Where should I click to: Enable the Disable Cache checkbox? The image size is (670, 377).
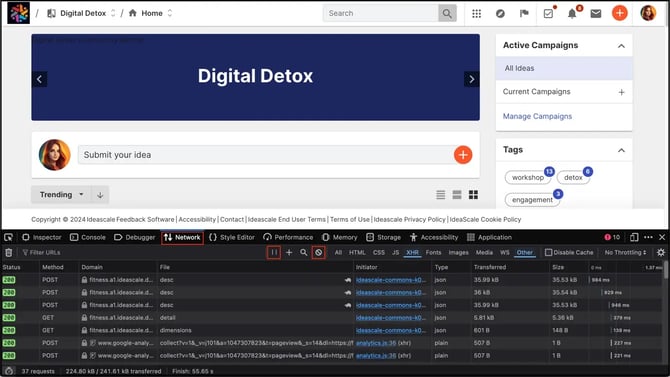point(549,253)
